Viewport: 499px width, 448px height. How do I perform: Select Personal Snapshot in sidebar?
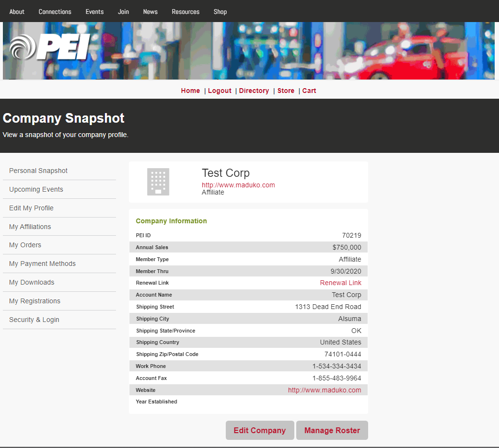38,171
